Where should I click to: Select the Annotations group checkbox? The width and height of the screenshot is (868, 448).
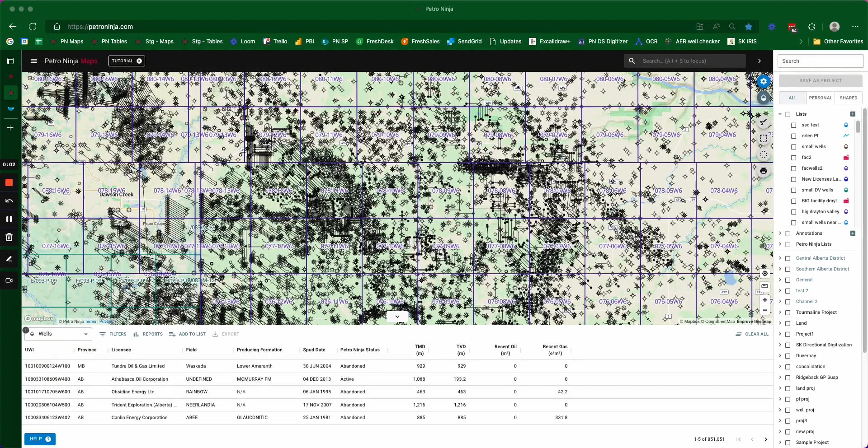tap(788, 233)
